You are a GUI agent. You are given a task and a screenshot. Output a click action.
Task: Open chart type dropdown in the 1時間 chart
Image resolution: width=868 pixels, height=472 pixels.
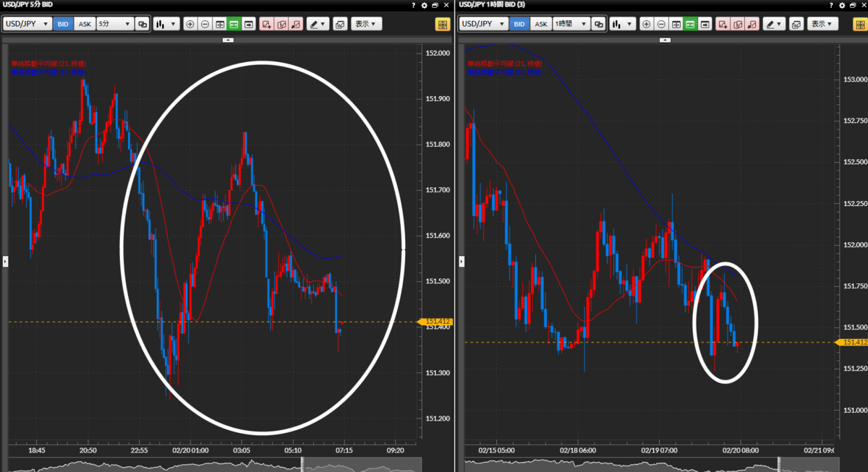(621, 24)
